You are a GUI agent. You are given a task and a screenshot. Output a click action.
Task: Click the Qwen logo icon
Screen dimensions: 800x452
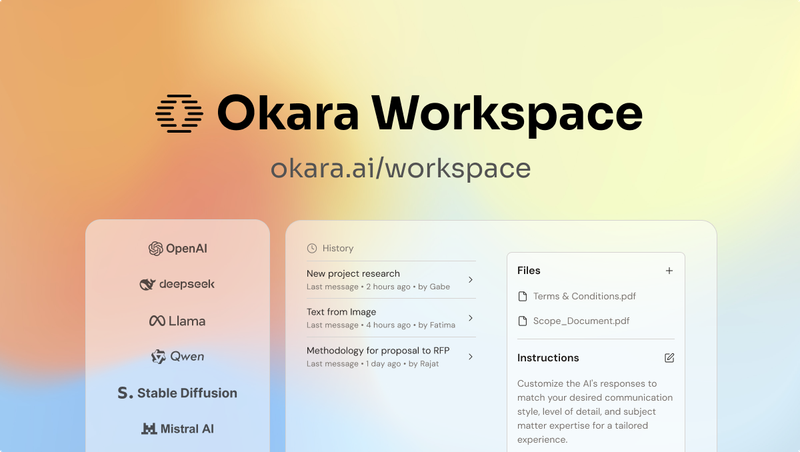159,357
